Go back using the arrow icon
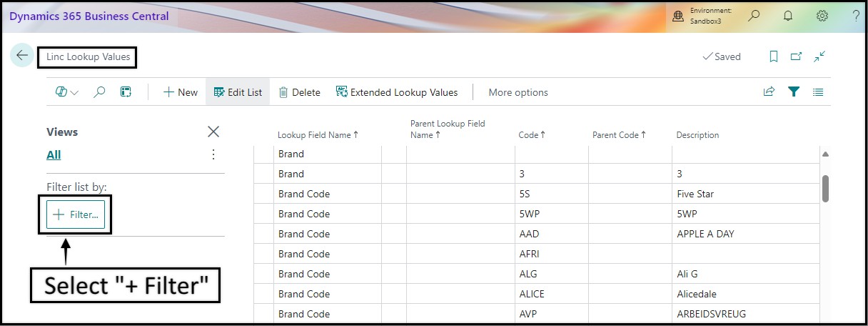Screen dimensions: 868x326 click(22, 56)
